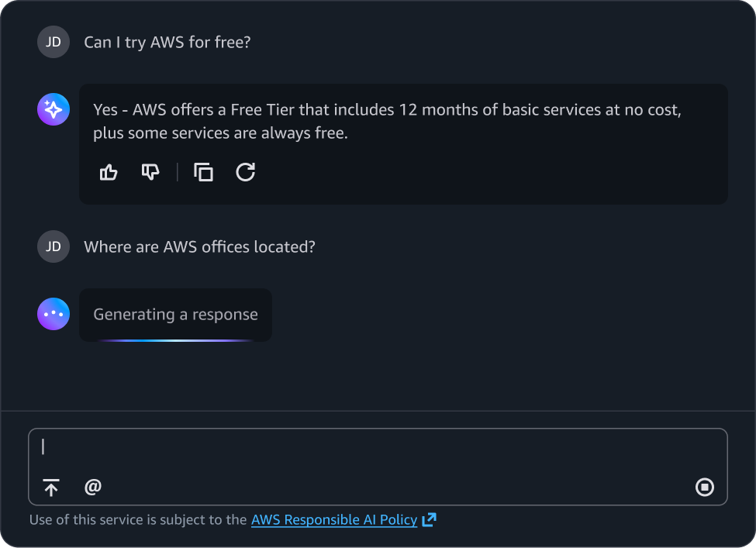756x548 pixels.
Task: Click into the prompt text input field
Action: click(378, 447)
